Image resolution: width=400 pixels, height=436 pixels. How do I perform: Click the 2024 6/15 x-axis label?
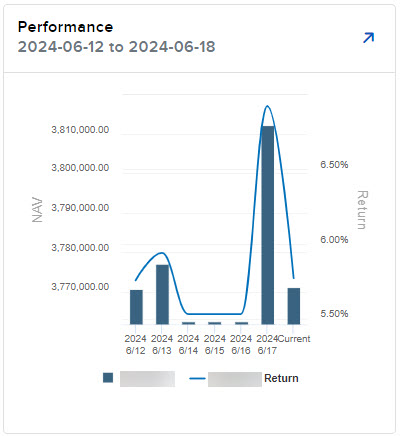pyautogui.click(x=215, y=344)
